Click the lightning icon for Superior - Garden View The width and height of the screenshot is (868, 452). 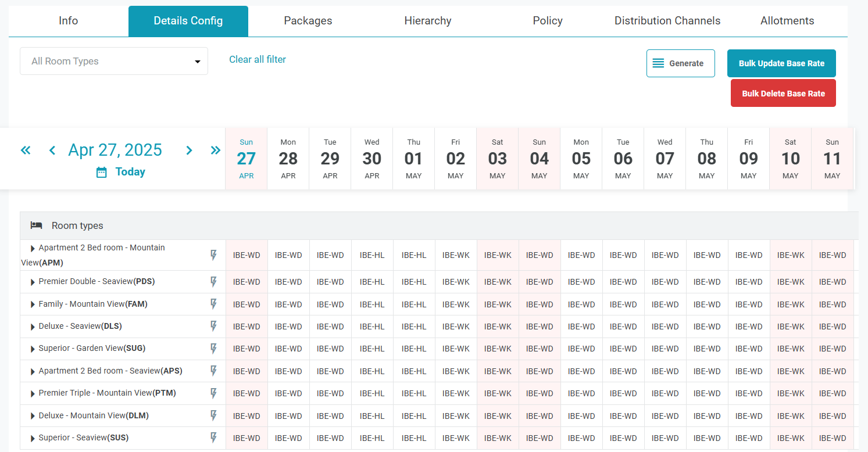213,349
